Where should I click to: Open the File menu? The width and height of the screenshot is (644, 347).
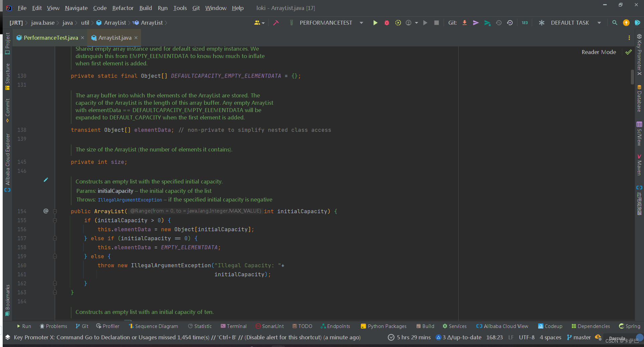click(22, 8)
